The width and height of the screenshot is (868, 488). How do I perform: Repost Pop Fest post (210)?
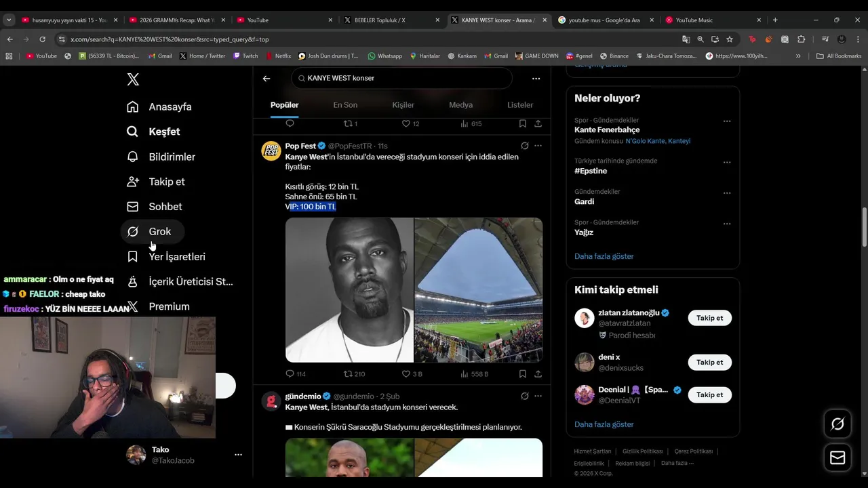point(354,373)
